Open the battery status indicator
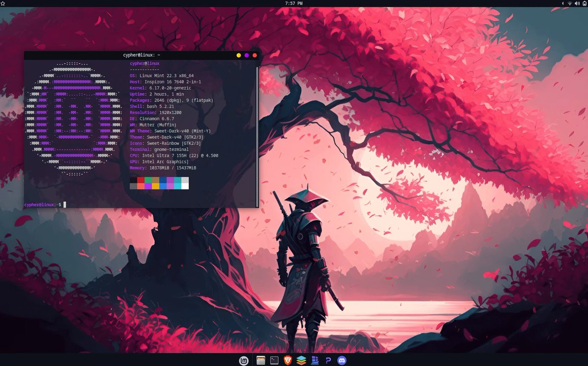 click(x=585, y=3)
